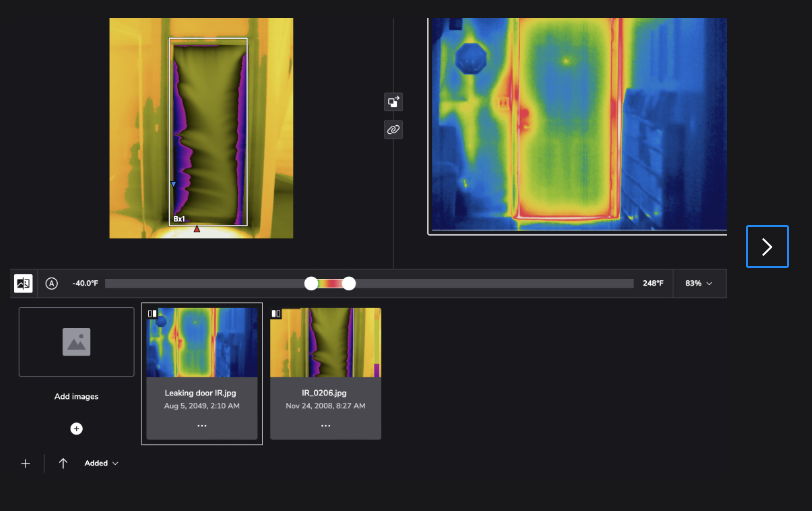Click the Bx1 box measurement label
Image resolution: width=812 pixels, height=511 pixels.
click(179, 218)
